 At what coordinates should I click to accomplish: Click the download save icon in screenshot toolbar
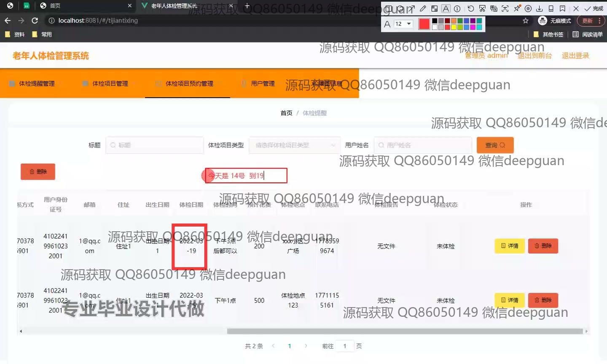[539, 8]
